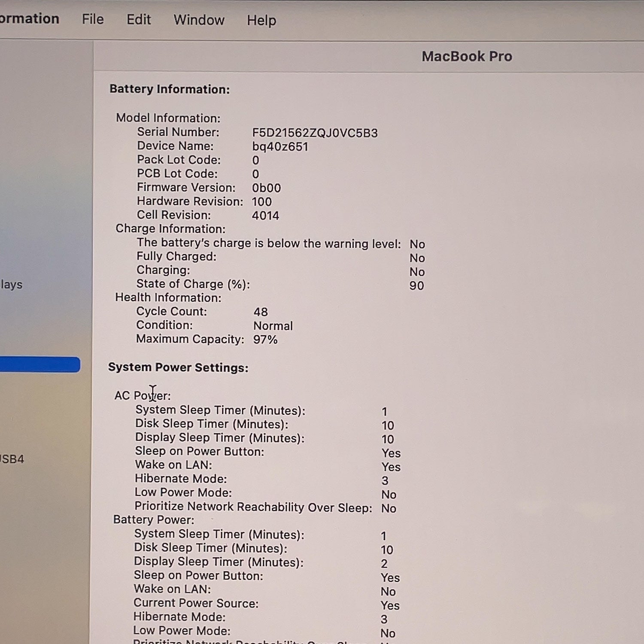The width and height of the screenshot is (644, 644).
Task: Click the Current Power Source label
Action: point(196,603)
